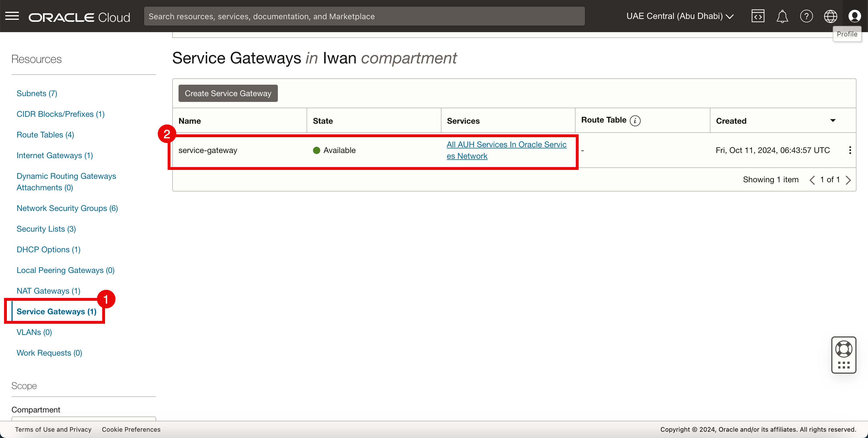Image resolution: width=868 pixels, height=438 pixels.
Task: Select Network Security Groups (6)
Action: (67, 208)
